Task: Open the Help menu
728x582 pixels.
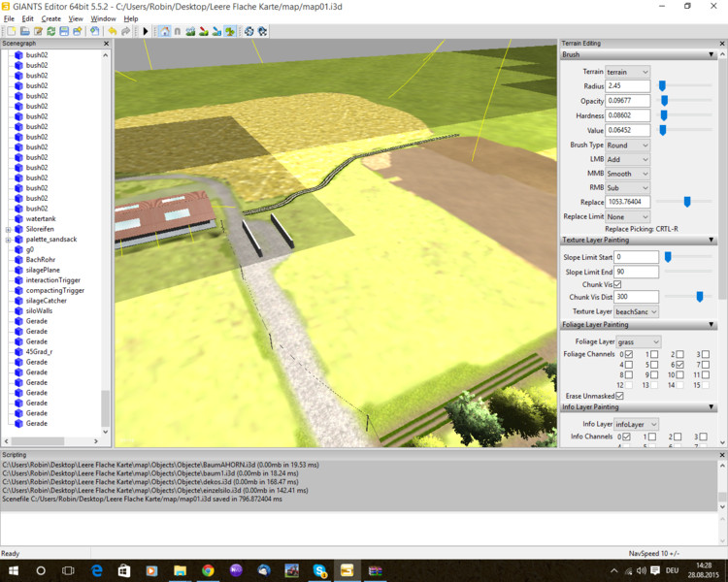Action: click(x=131, y=18)
